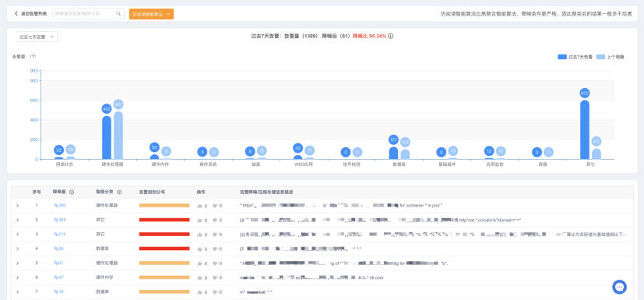Click the 硬件内存 category cell in row 6
This screenshot has height=300, width=644.
(x=104, y=277)
